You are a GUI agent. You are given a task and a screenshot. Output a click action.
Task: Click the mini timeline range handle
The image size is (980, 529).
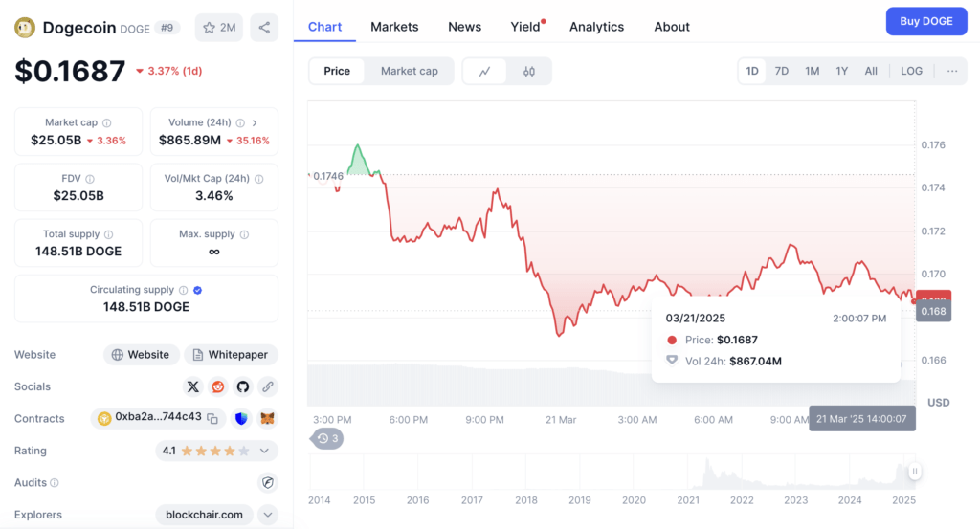coord(914,472)
